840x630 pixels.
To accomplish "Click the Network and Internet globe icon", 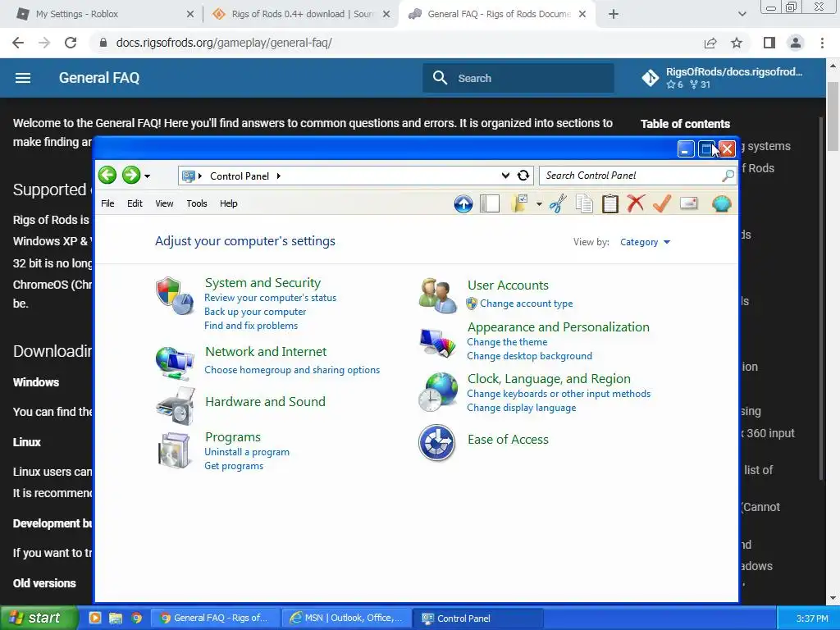I will 176,363.
